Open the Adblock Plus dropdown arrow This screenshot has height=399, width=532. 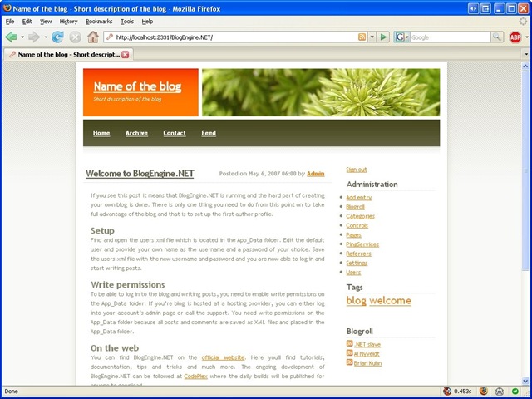pyautogui.click(x=526, y=37)
